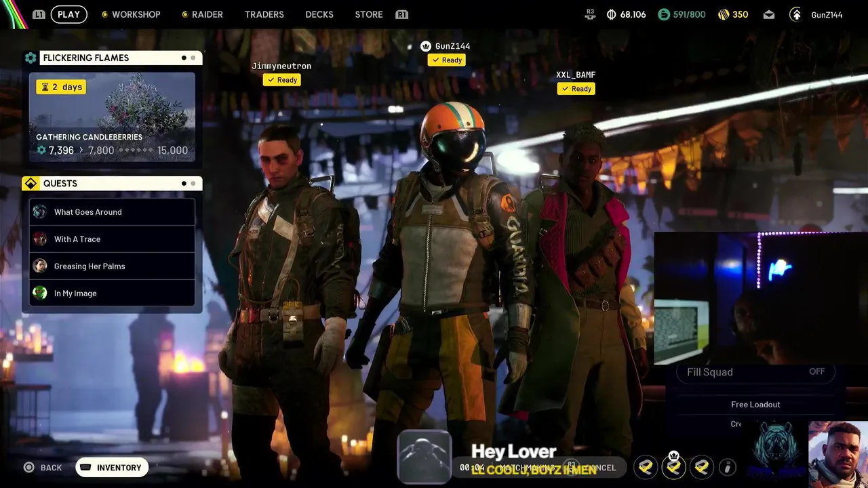The width and height of the screenshot is (868, 488).
Task: Open the QUESTS panel header
Action: 121,184
